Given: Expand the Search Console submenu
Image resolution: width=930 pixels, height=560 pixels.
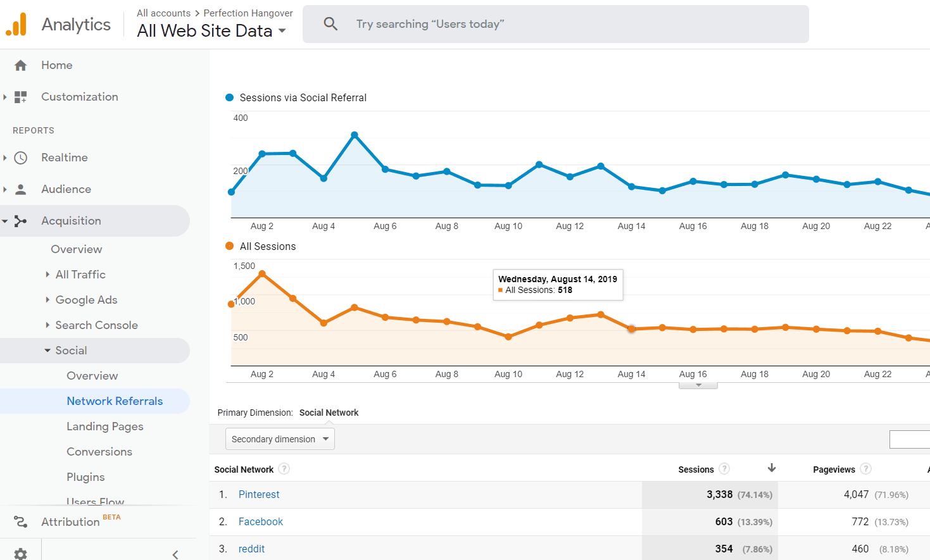Looking at the screenshot, I should tap(47, 325).
